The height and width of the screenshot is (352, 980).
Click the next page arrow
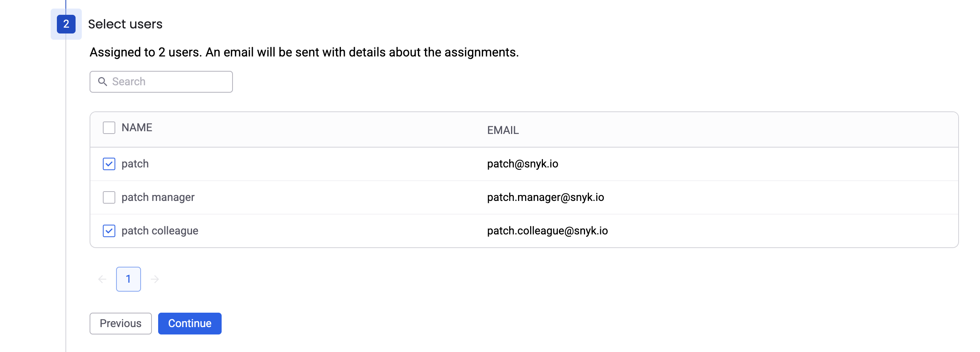click(x=155, y=279)
